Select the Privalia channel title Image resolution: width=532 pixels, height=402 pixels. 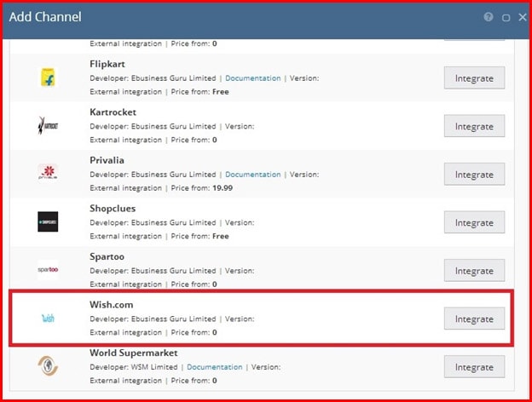point(107,160)
